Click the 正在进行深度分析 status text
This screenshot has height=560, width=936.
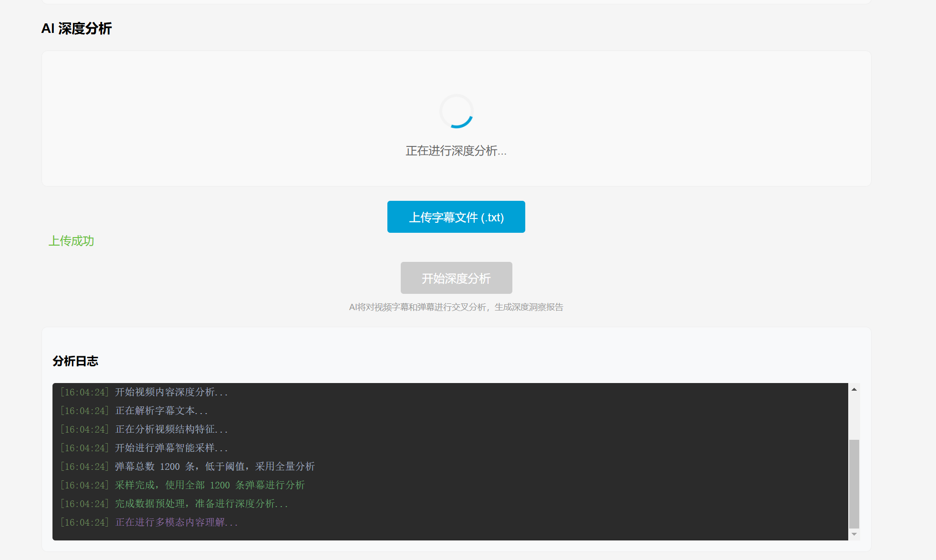pyautogui.click(x=456, y=151)
